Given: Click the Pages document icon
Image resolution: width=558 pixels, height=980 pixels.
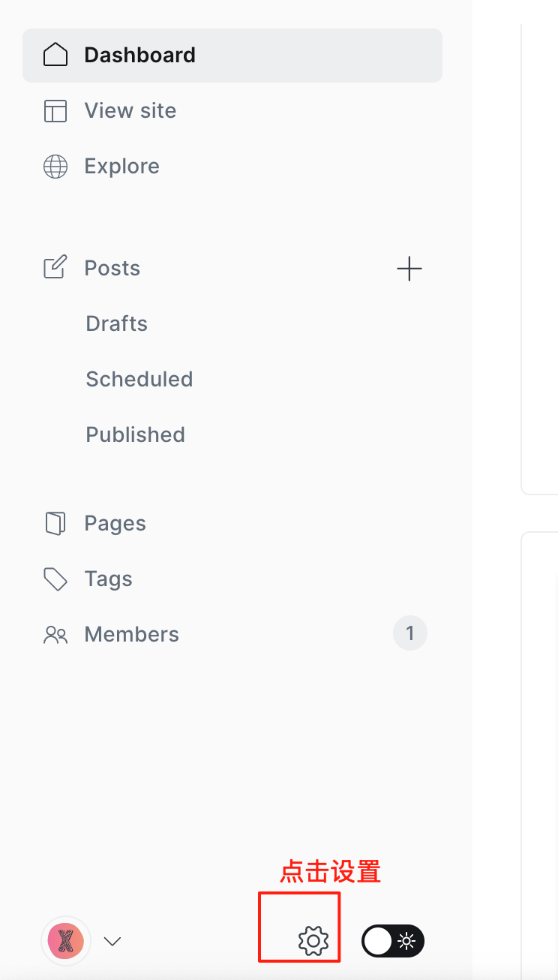Looking at the screenshot, I should [x=55, y=523].
